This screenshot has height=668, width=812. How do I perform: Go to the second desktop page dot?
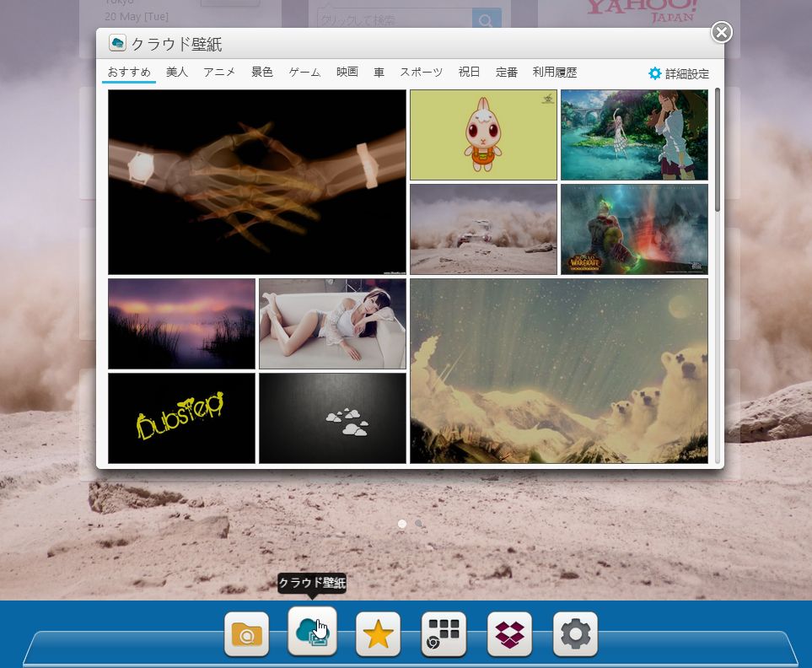coord(418,524)
